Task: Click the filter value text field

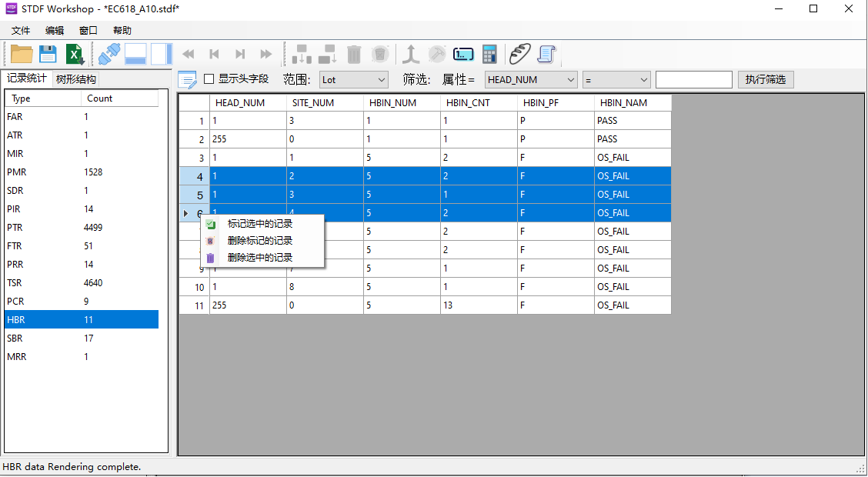Action: tap(693, 80)
